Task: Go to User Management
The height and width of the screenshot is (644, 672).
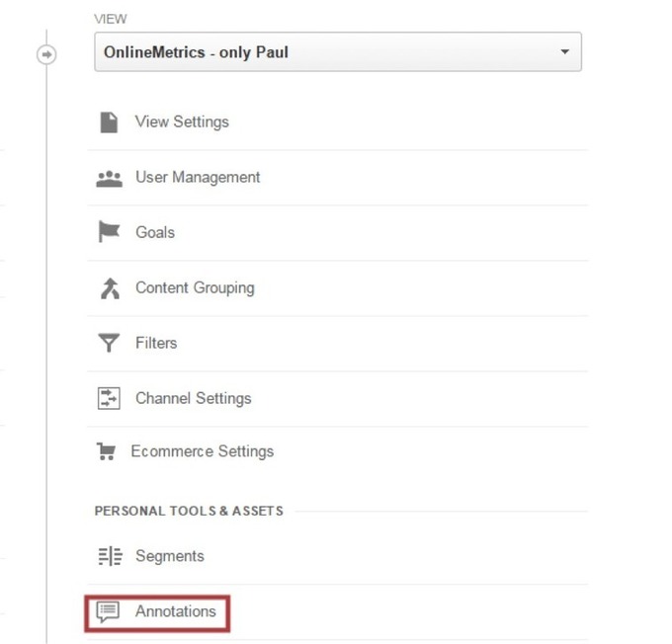Action: (x=198, y=178)
